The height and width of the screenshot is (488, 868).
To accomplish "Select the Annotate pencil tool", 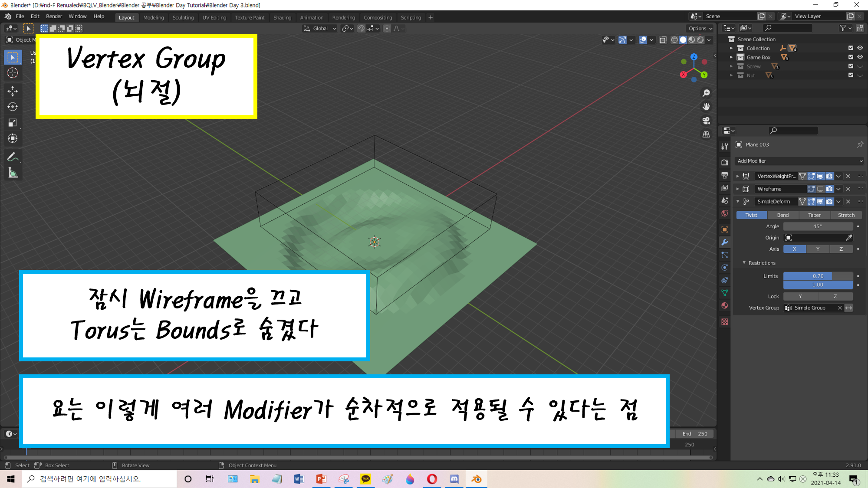I will [13, 157].
